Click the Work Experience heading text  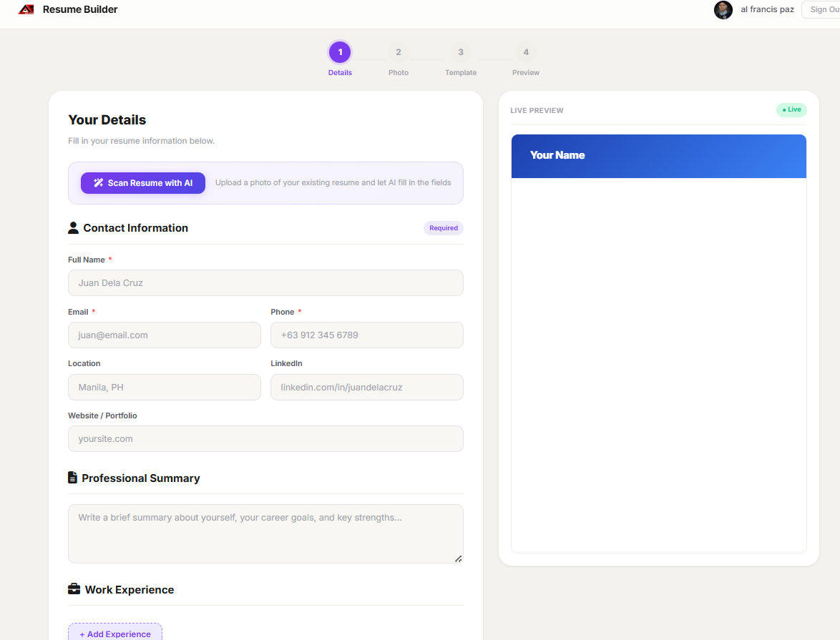click(130, 590)
